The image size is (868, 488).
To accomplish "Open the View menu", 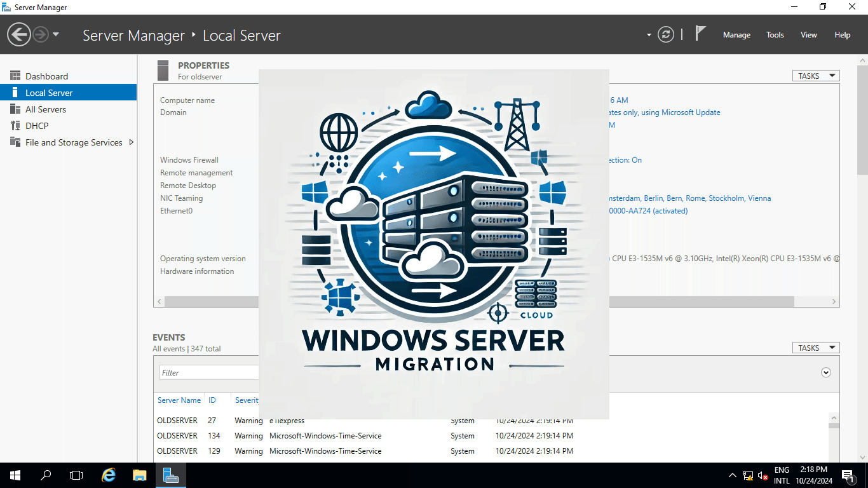I will pyautogui.click(x=808, y=35).
